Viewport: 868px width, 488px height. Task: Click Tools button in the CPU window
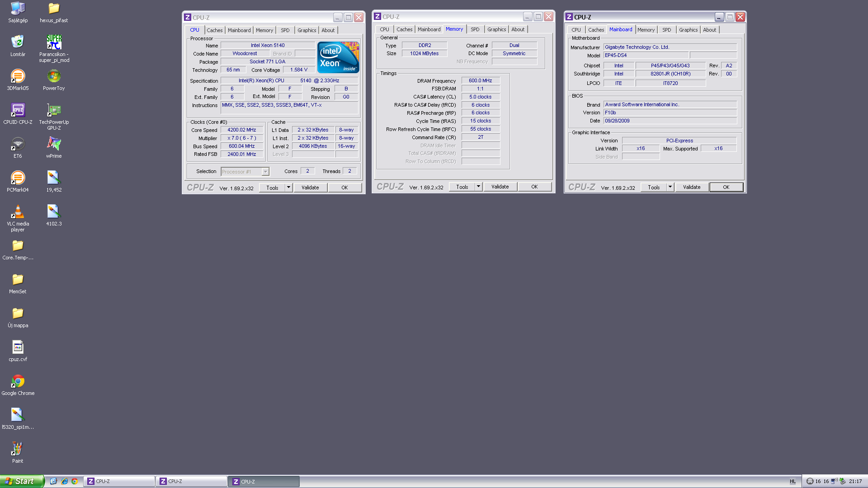click(272, 188)
